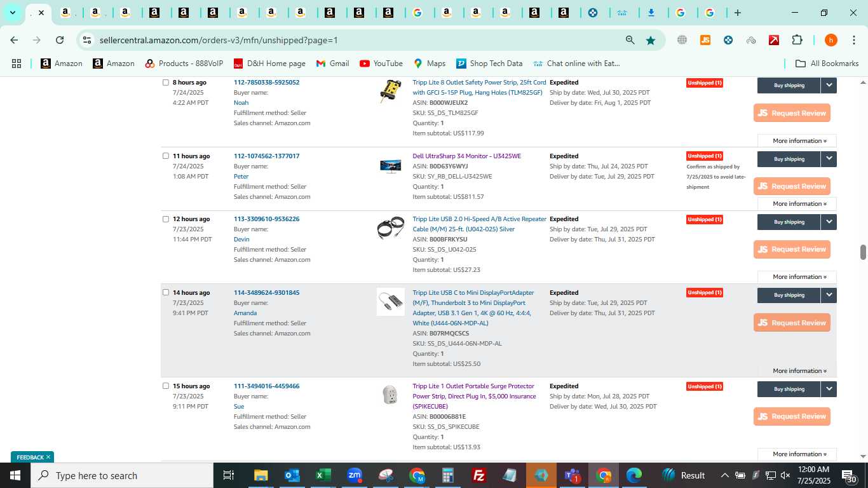
Task: Open the Chrome apps grid shortcut
Action: tap(17, 64)
